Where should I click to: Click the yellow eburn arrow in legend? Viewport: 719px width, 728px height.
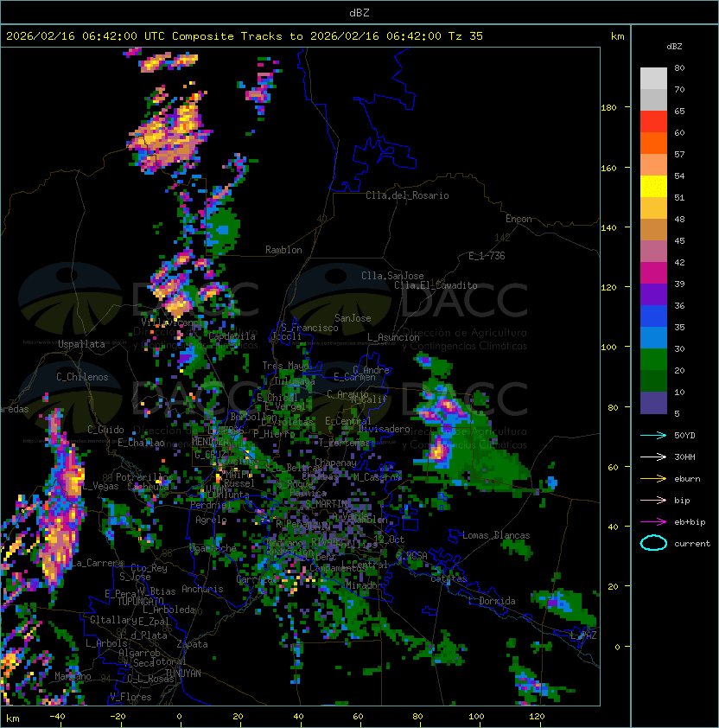[653, 479]
